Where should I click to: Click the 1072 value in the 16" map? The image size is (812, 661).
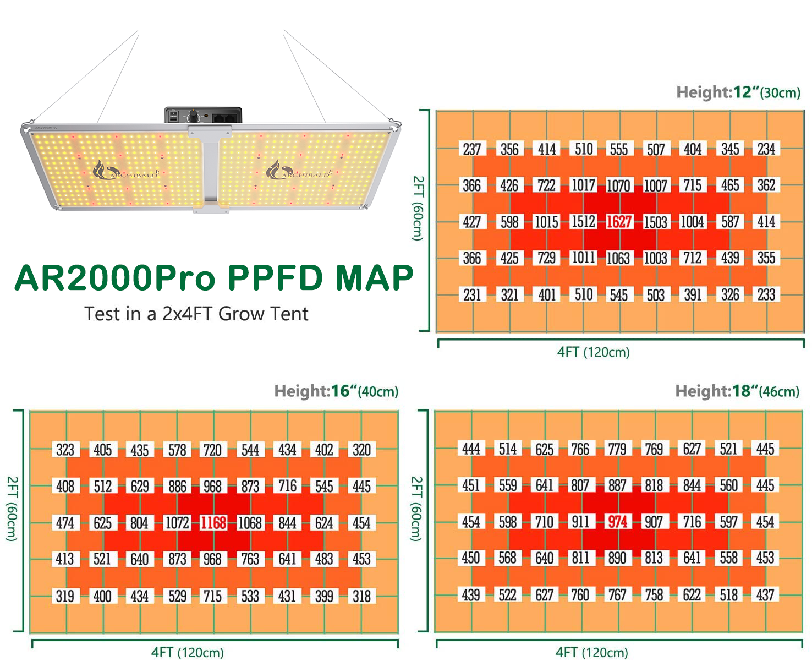177,522
